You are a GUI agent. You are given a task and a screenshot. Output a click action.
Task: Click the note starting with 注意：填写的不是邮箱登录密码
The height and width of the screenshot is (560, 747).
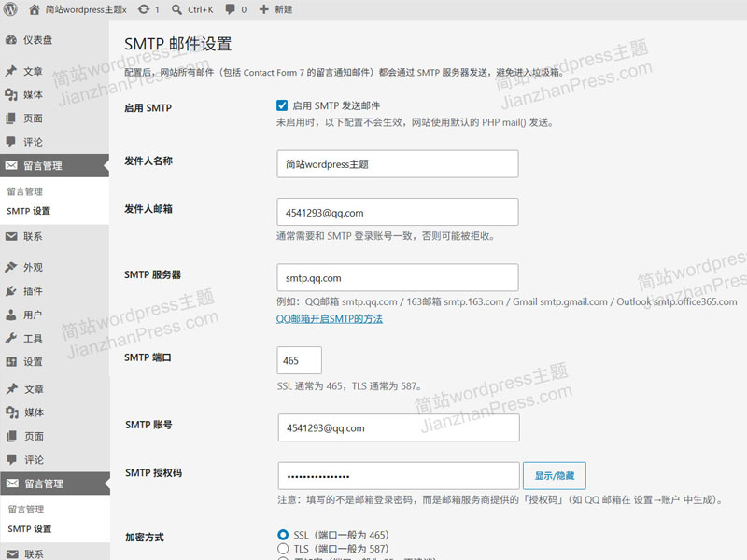coord(501,500)
